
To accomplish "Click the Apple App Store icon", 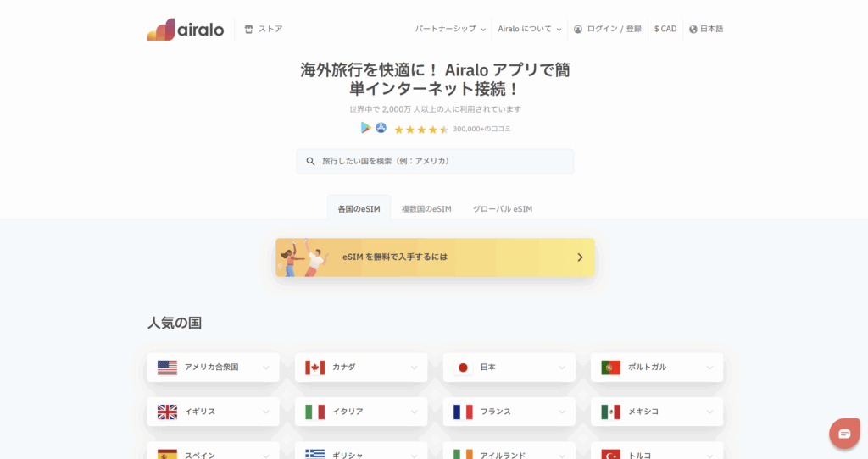I will 381,128.
